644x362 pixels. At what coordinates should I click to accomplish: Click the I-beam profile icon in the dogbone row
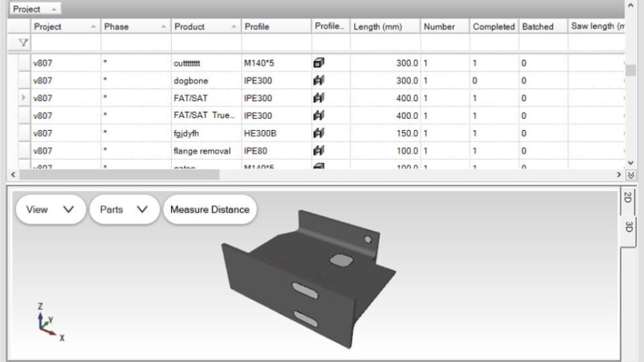click(319, 80)
